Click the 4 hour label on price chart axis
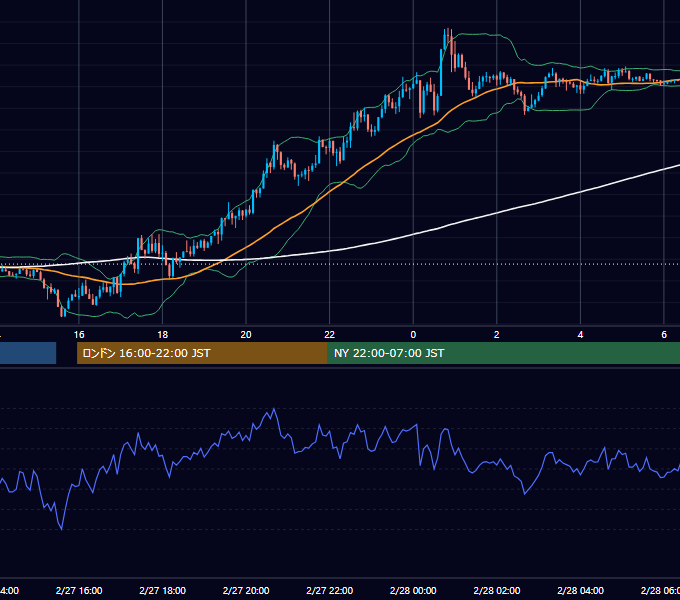This screenshot has height=600, width=680. coord(580,335)
